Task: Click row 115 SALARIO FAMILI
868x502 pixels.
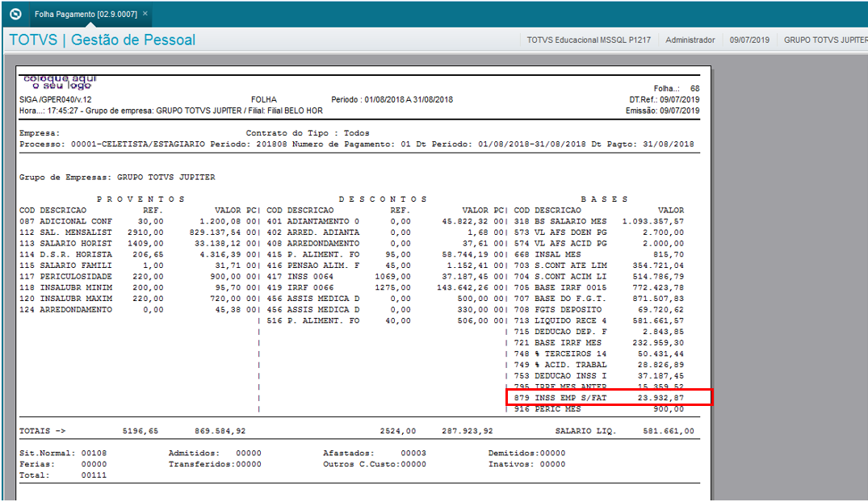Action: 139,266
